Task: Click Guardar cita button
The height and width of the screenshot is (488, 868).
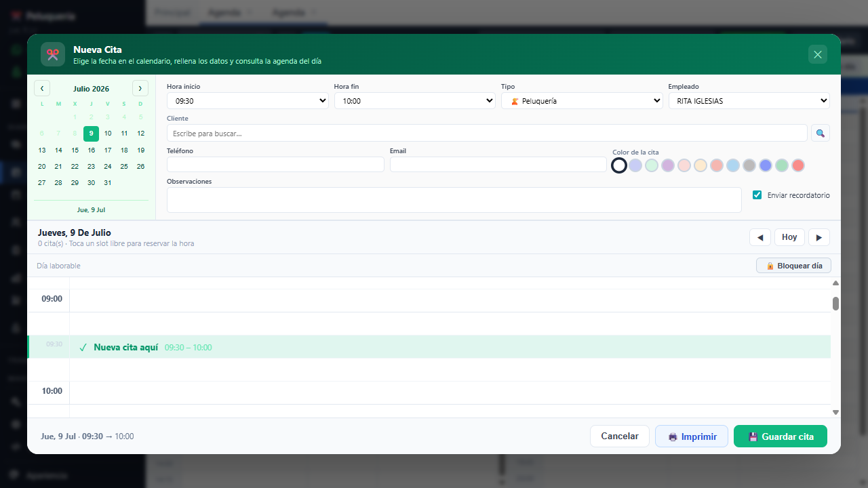Action: [781, 436]
